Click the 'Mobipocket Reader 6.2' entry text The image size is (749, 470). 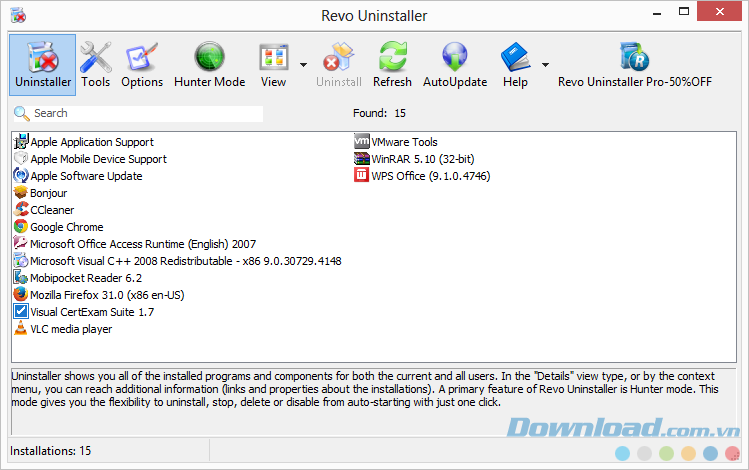pyautogui.click(x=86, y=278)
